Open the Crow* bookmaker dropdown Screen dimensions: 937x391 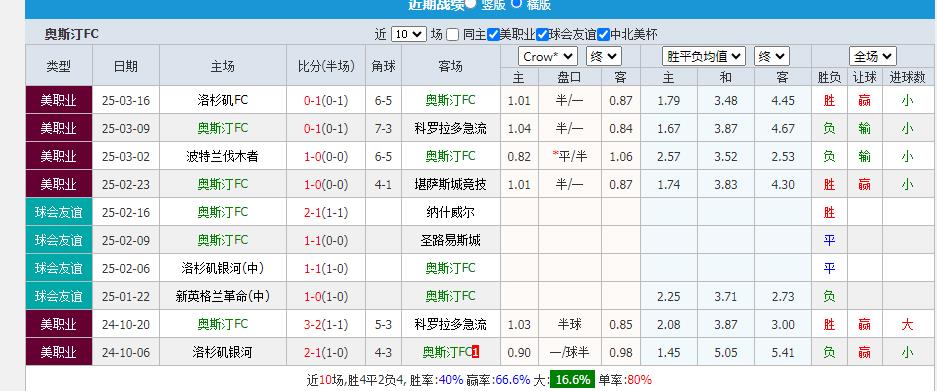click(547, 57)
